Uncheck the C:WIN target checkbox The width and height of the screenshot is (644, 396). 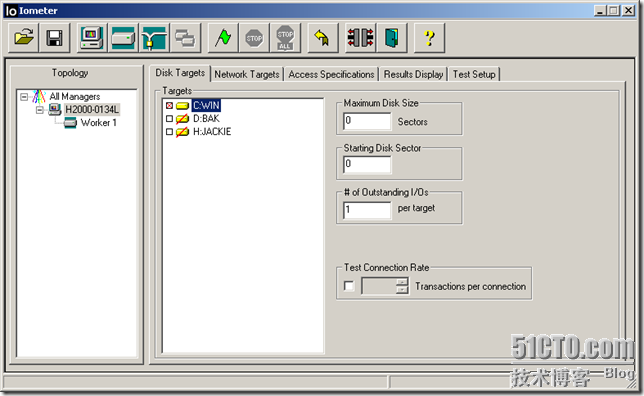[x=169, y=106]
